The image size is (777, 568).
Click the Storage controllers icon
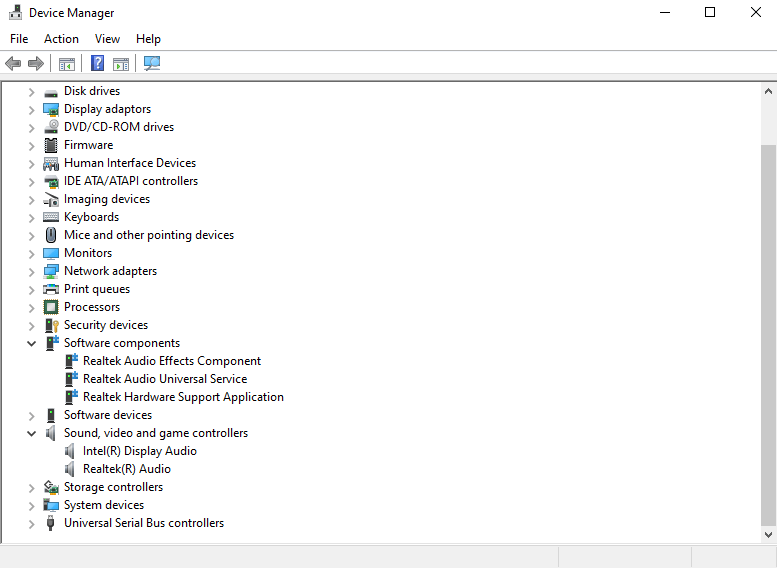tap(51, 487)
